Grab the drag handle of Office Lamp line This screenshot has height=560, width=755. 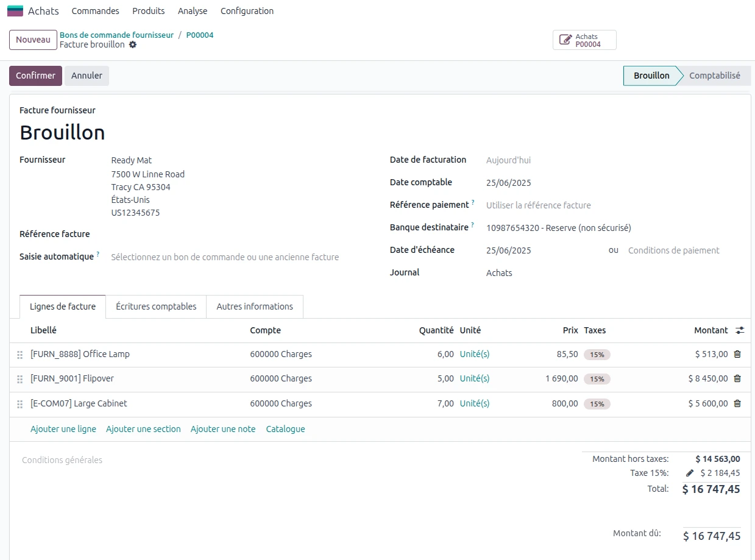[x=19, y=355]
